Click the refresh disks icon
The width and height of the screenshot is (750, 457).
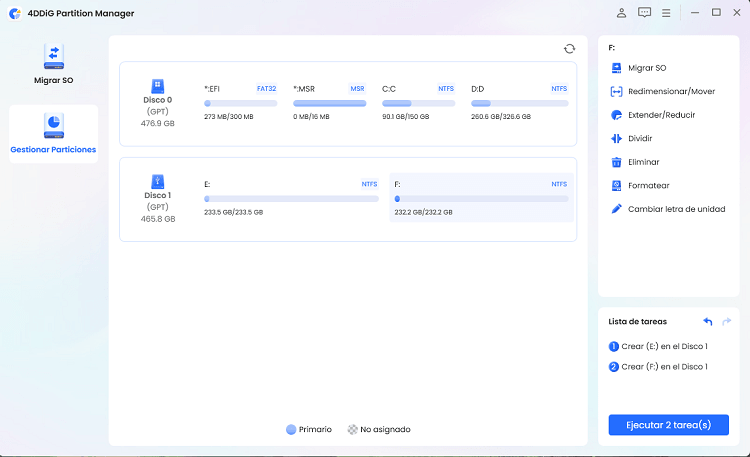(x=569, y=49)
